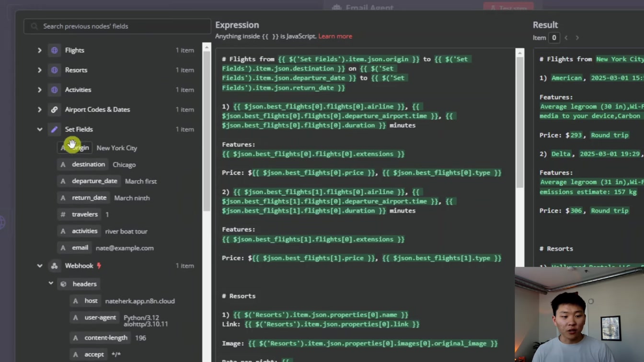Select the activities field pill
This screenshot has width=644, height=362.
pos(79,231)
